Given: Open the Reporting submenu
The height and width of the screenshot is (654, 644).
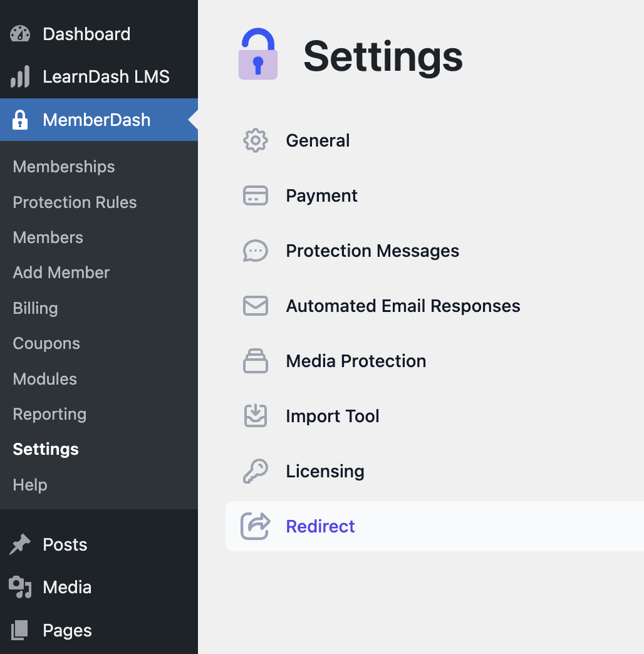Looking at the screenshot, I should pyautogui.click(x=49, y=414).
